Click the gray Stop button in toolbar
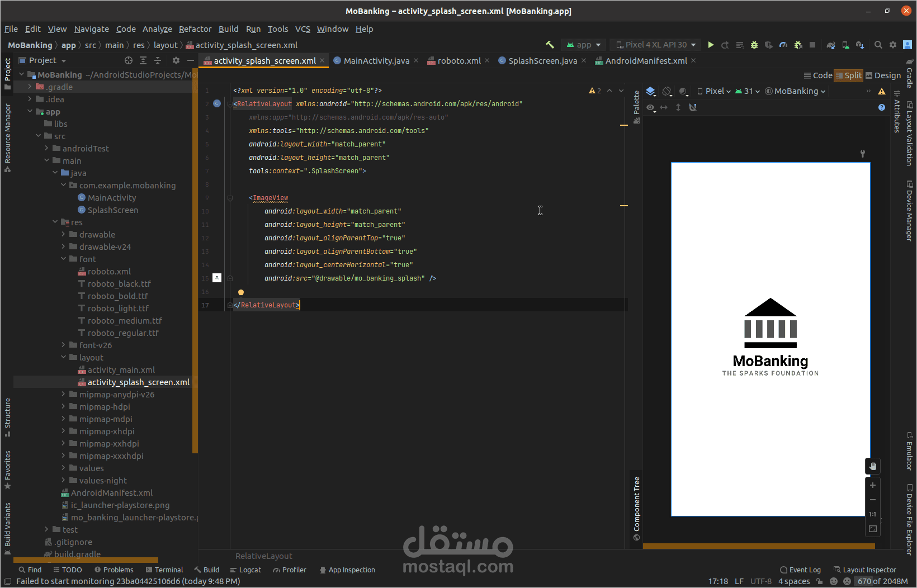This screenshot has height=588, width=917. coord(812,45)
